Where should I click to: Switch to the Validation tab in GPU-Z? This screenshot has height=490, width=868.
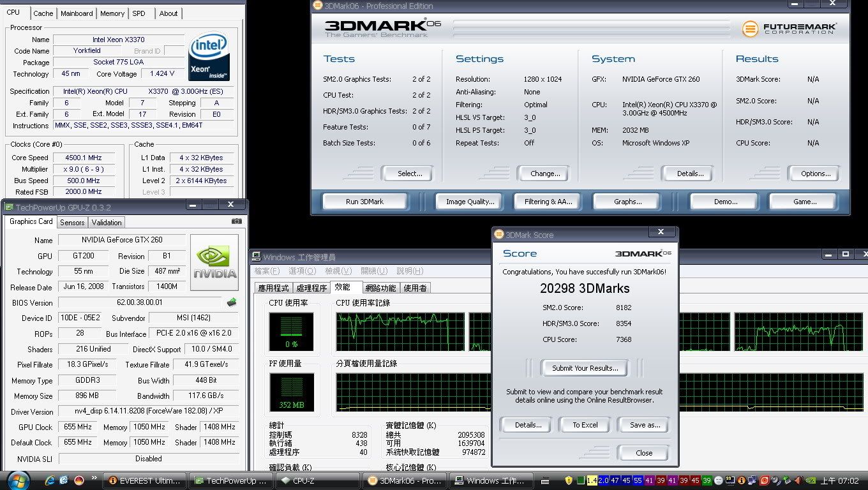(x=107, y=222)
